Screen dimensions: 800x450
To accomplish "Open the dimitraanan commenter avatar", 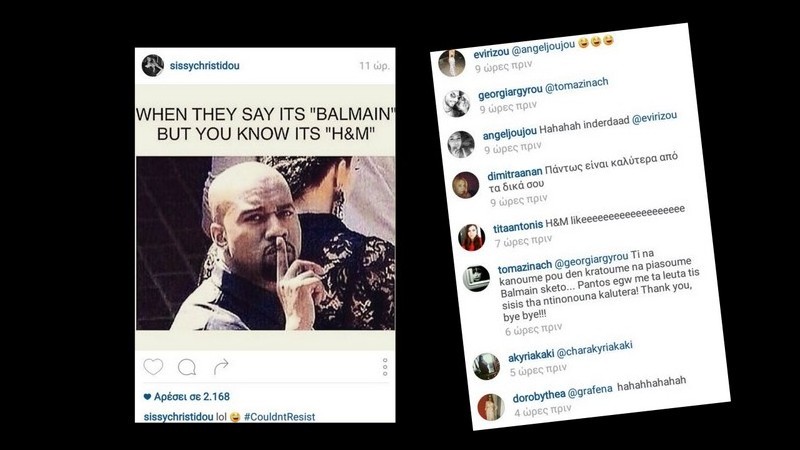I will pyautogui.click(x=465, y=185).
